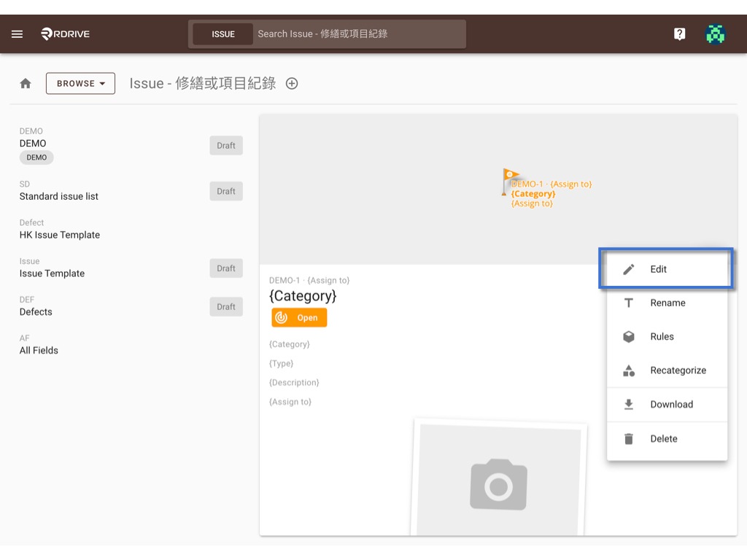The image size is (747, 560).
Task: Choose Edit from the context menu
Action: pyautogui.click(x=667, y=269)
